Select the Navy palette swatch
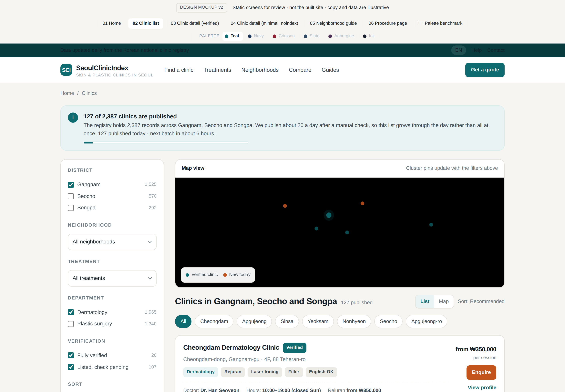The width and height of the screenshot is (565, 392). coord(256,36)
